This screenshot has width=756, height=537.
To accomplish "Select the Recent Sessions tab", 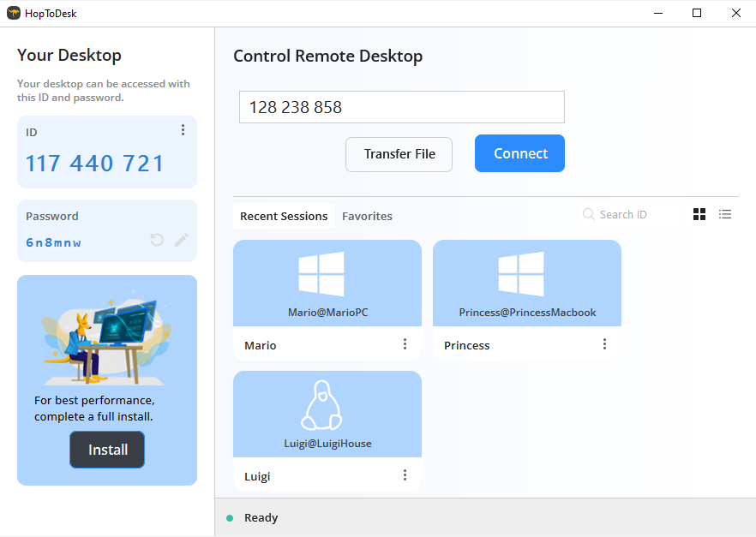I will click(x=284, y=216).
